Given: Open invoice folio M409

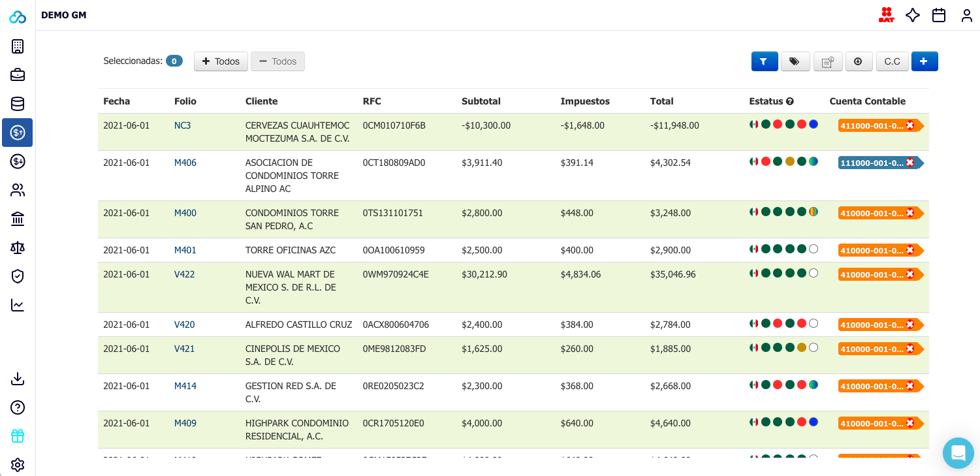Looking at the screenshot, I should tap(185, 423).
